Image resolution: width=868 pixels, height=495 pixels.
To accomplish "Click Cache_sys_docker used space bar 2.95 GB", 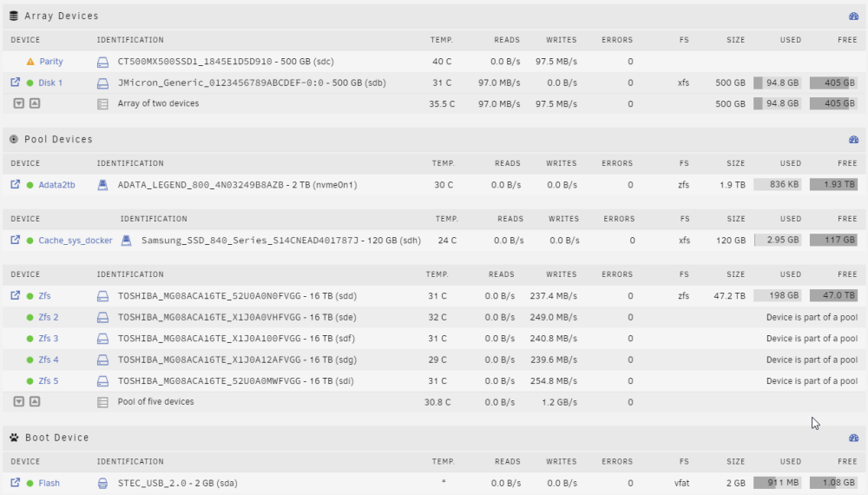I will point(777,240).
